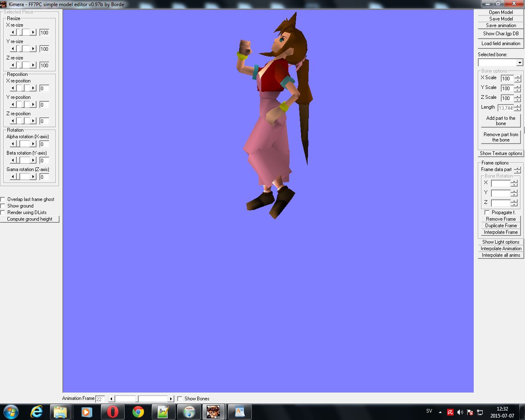
Task: Click X re-size slider right arrow
Action: 33,32
